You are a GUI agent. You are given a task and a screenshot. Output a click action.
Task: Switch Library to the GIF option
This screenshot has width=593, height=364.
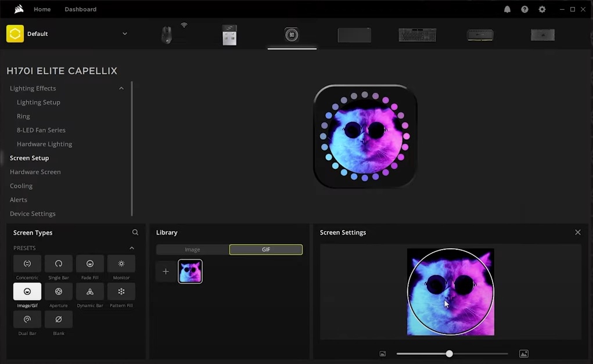coord(266,250)
